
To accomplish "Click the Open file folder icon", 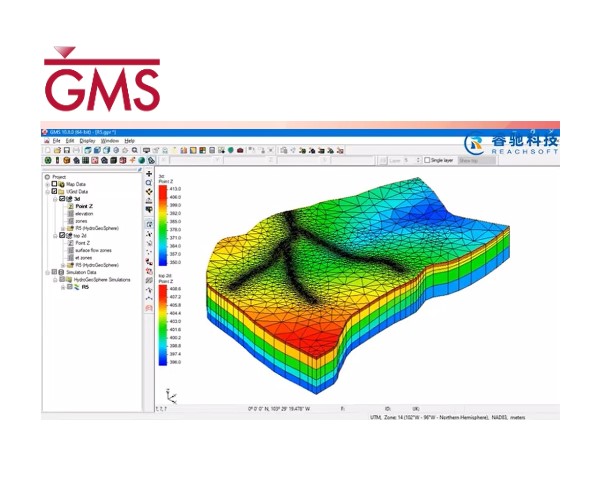I will point(55,150).
